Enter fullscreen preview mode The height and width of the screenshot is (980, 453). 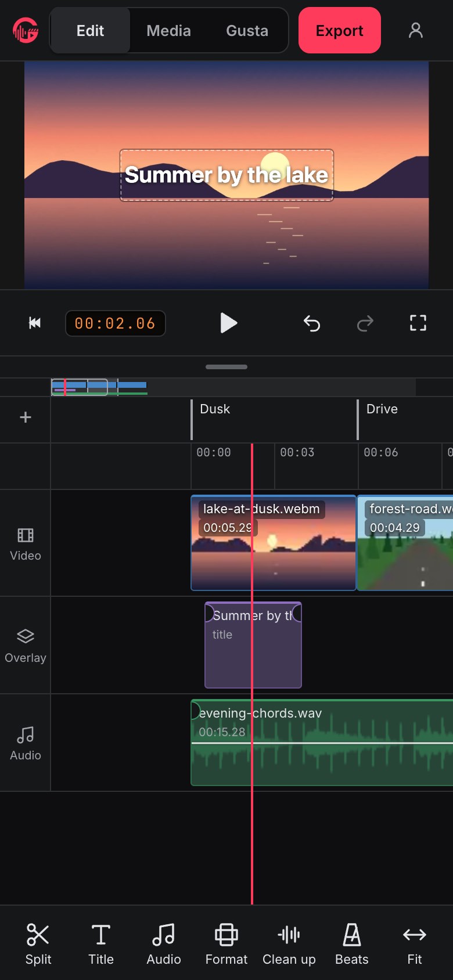point(418,323)
